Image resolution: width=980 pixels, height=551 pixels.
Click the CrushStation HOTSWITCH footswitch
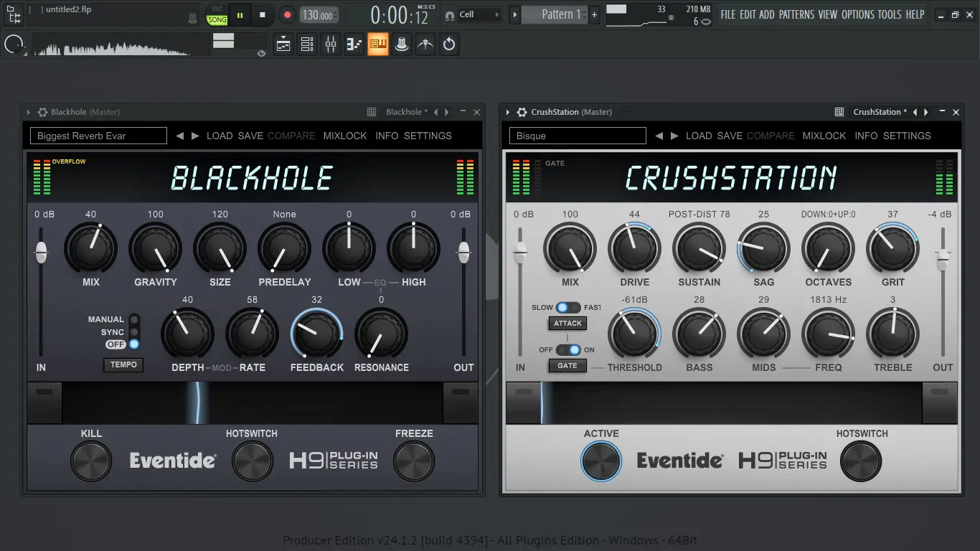[x=861, y=461]
